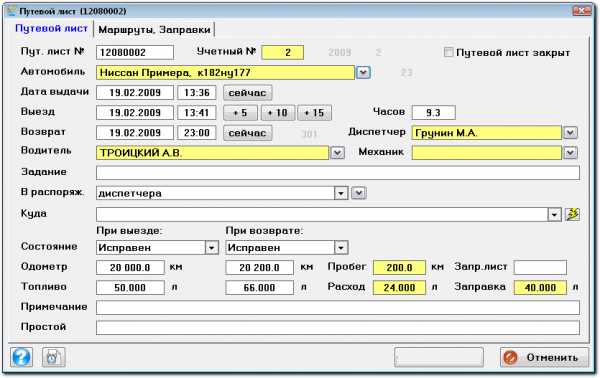This screenshot has width=600, height=378.
Task: Click the lookup button beside В распоряж.
Action: coord(359,193)
